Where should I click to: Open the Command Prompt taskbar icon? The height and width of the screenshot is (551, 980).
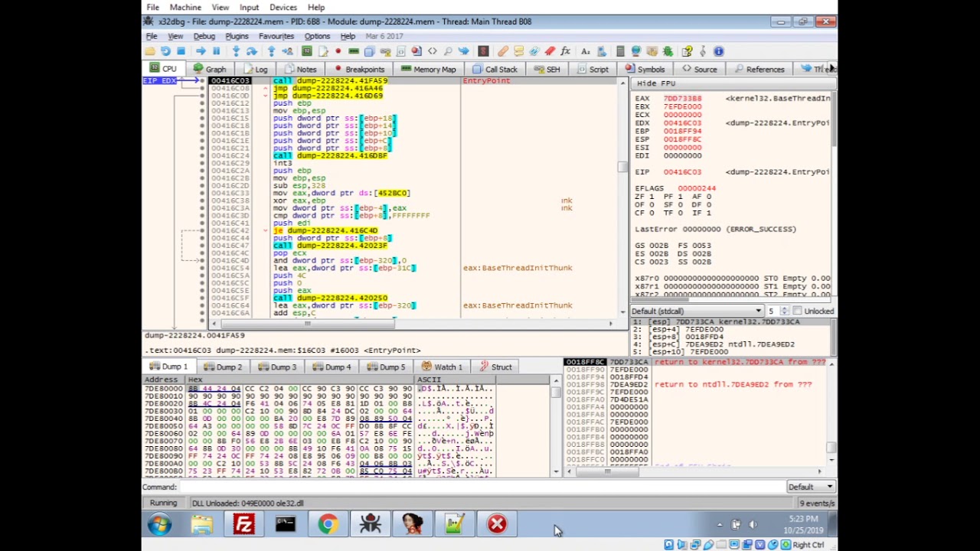click(286, 524)
